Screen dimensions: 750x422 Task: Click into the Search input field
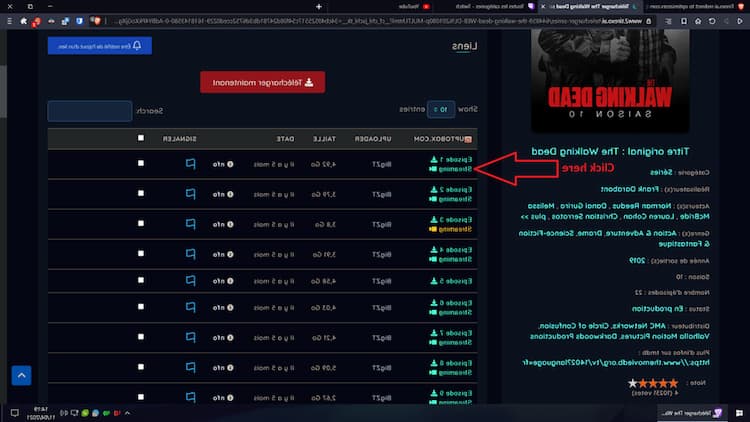[90, 111]
